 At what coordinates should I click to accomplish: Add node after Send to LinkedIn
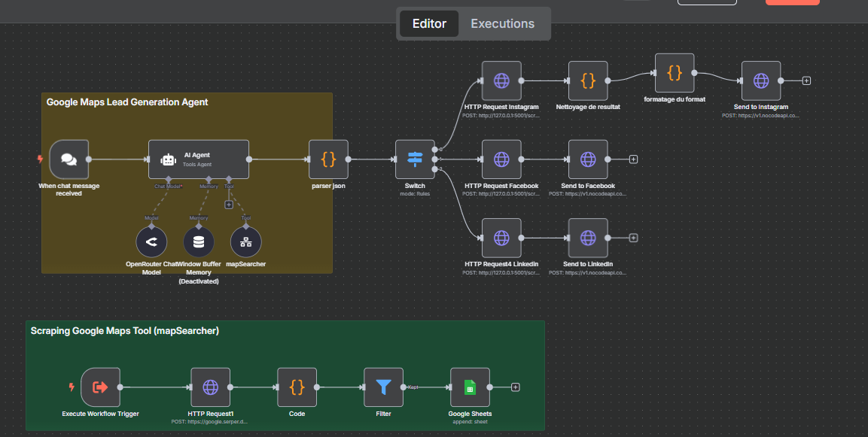click(x=633, y=238)
